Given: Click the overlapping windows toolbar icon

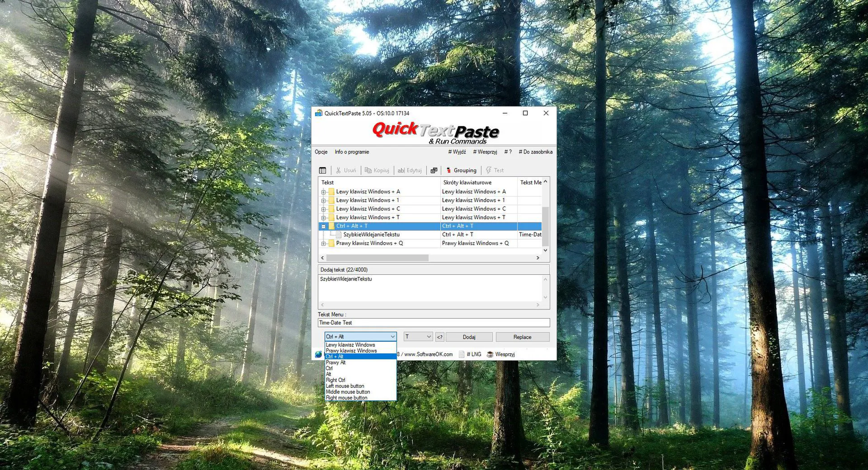Looking at the screenshot, I should pos(434,170).
